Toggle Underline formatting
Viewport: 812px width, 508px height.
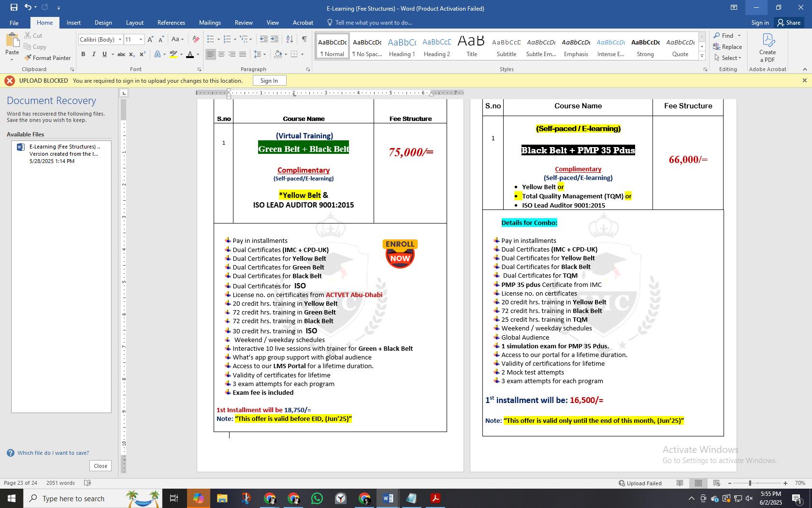pyautogui.click(x=104, y=54)
